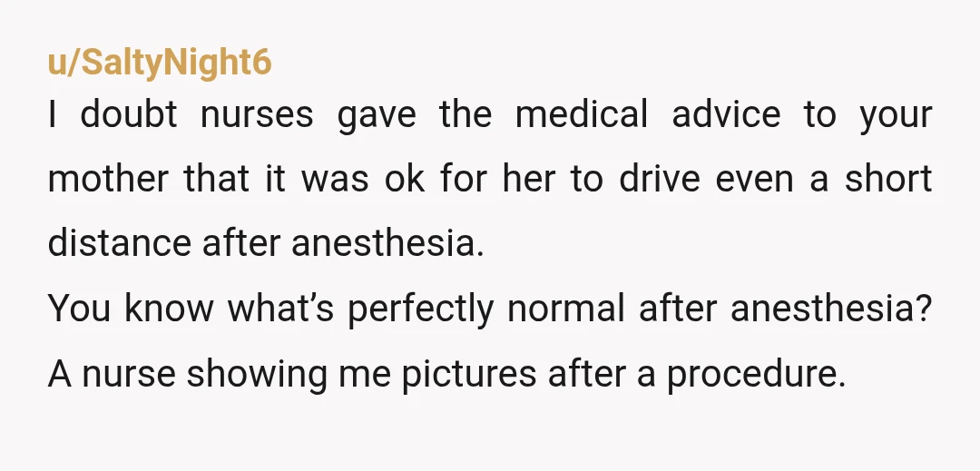Viewport: 980px width, 471px height.
Task: Click the word "nurses" in first line
Action: [257, 115]
